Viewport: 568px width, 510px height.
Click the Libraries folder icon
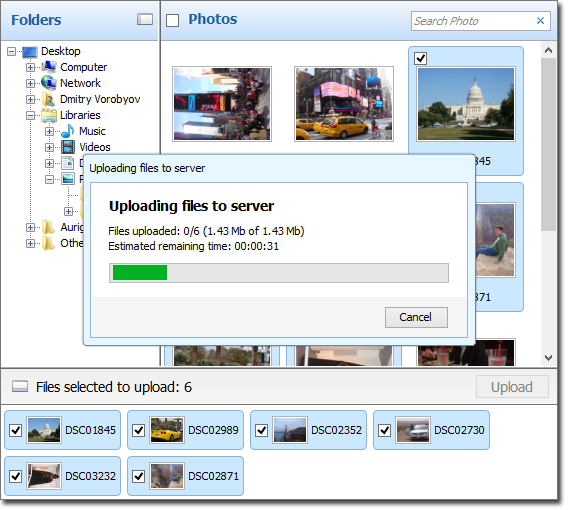[x=49, y=115]
